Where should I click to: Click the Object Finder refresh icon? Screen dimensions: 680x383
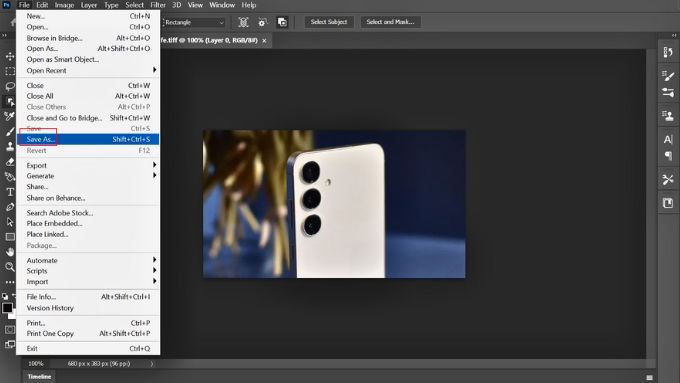click(243, 22)
